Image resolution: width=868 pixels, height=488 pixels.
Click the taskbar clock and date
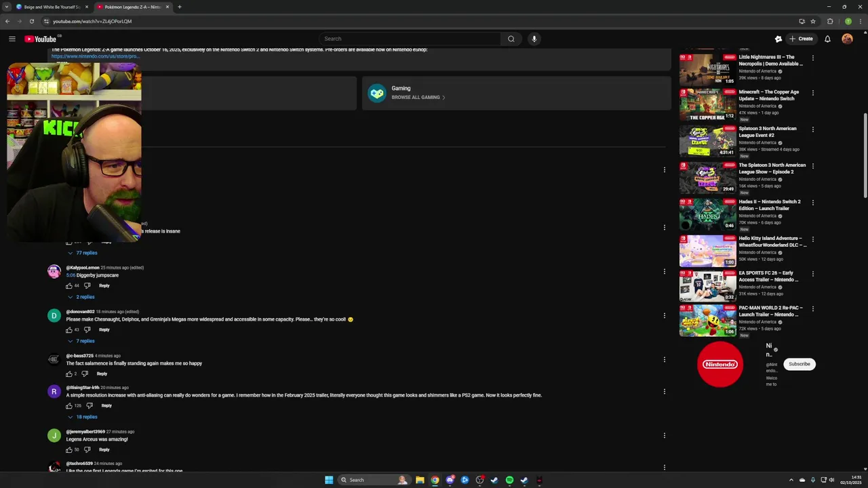tap(850, 480)
